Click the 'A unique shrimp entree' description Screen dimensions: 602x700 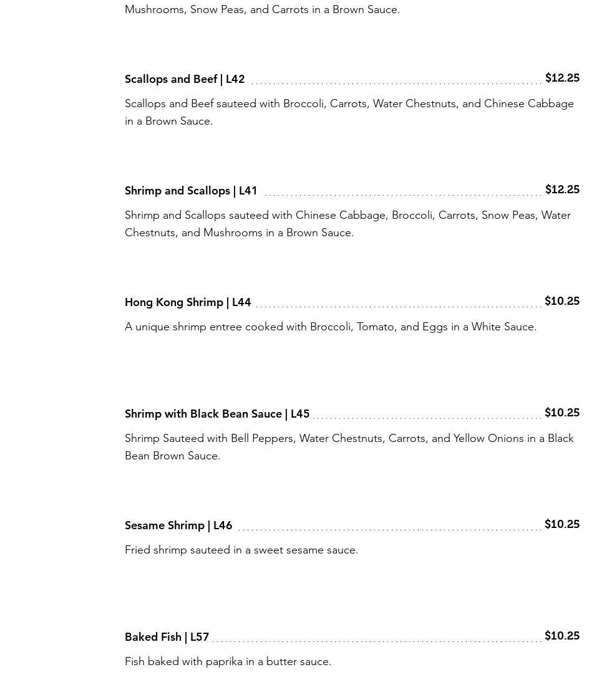(x=331, y=327)
